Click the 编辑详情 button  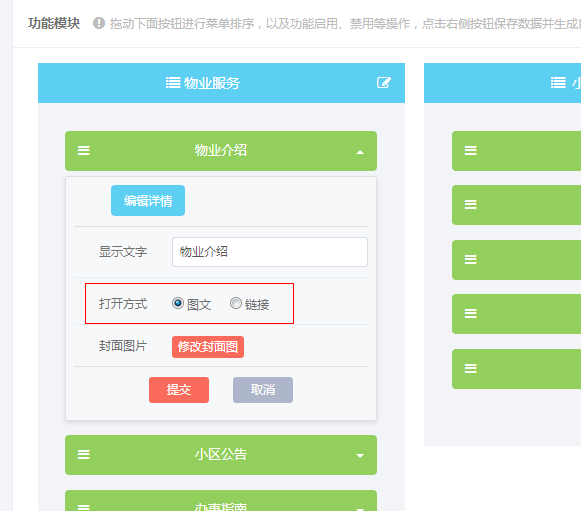pos(148,200)
